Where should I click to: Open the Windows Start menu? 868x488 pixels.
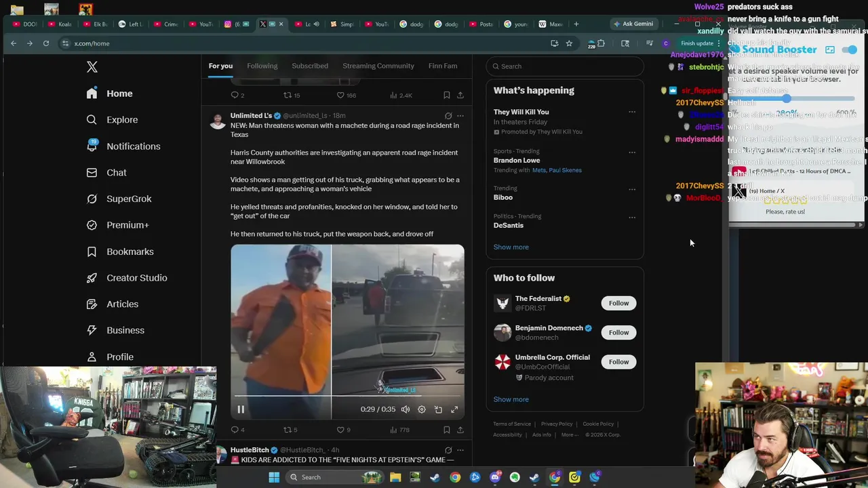274,477
